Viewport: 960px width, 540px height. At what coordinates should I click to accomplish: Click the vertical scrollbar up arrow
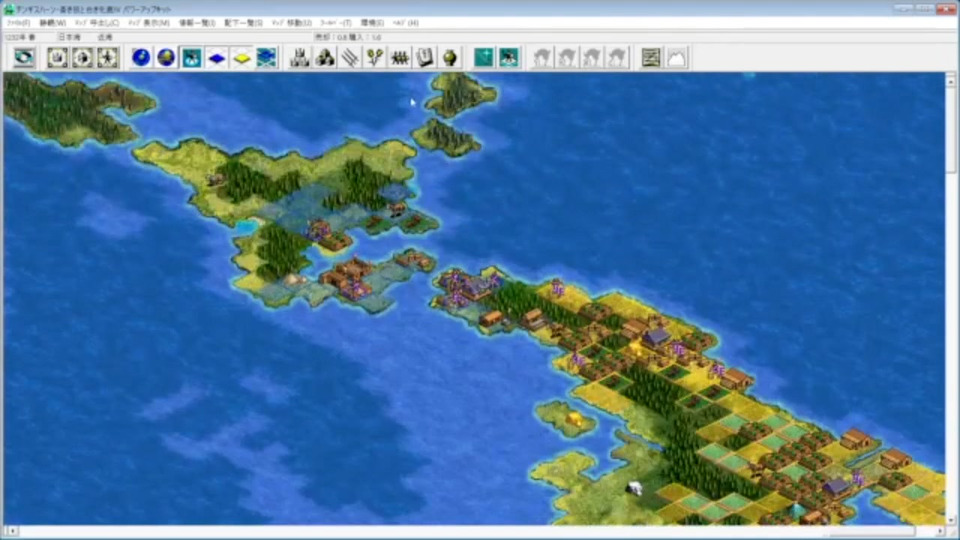(951, 80)
